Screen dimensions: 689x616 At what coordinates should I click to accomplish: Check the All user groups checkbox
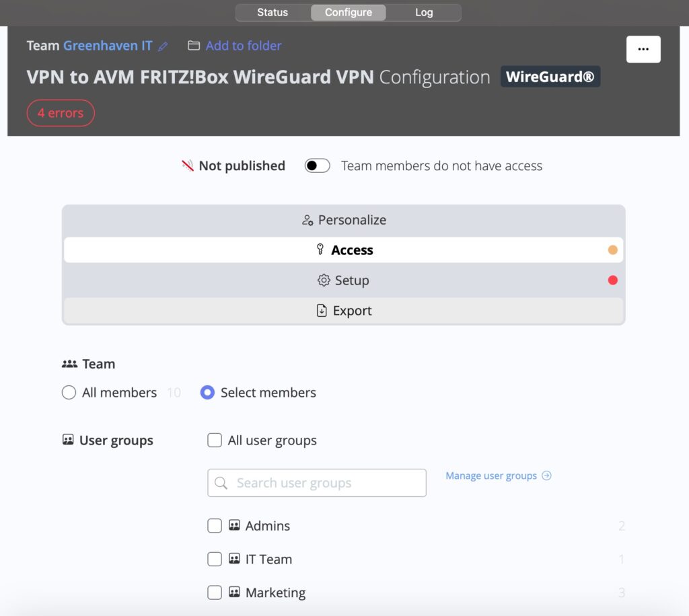point(215,440)
